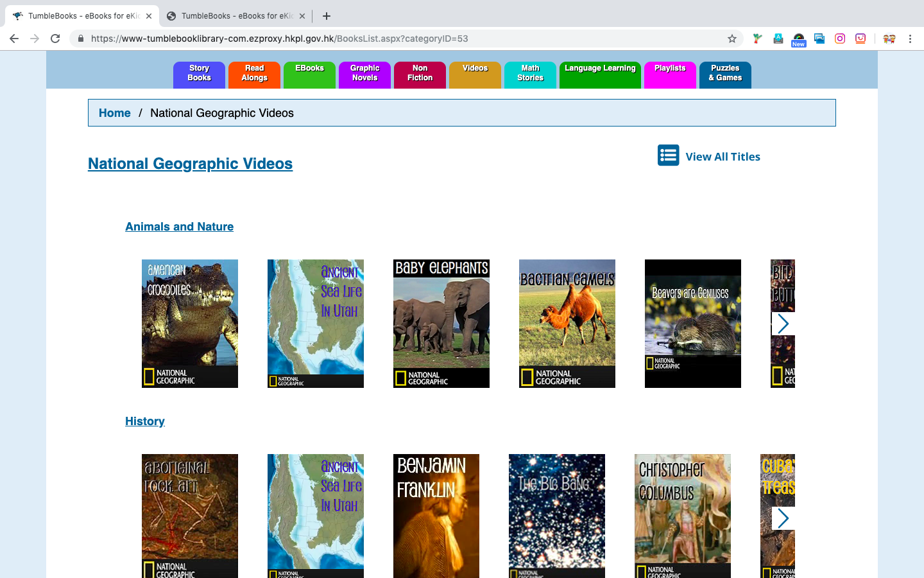Go back with the browser back arrow
Screen dimensions: 924x578
coord(14,39)
